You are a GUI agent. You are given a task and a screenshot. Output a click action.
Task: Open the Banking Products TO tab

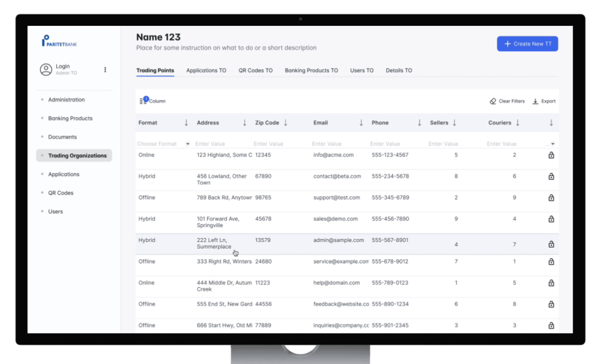(x=311, y=70)
